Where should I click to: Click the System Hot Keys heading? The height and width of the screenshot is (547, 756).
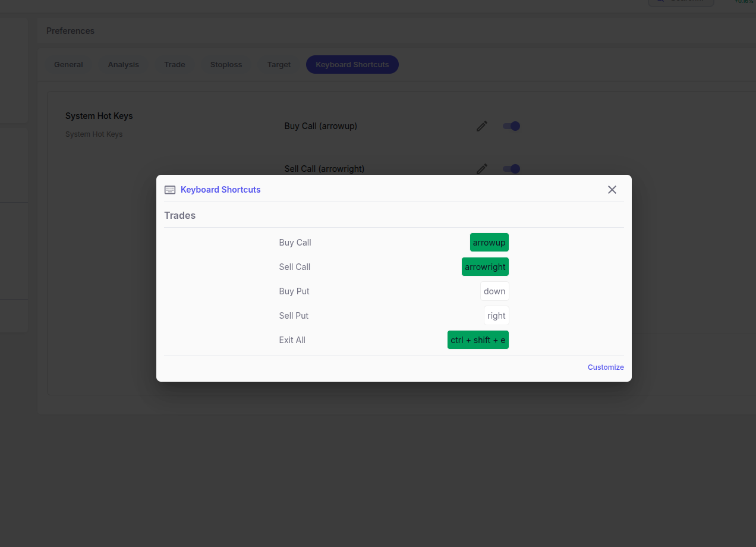click(99, 116)
